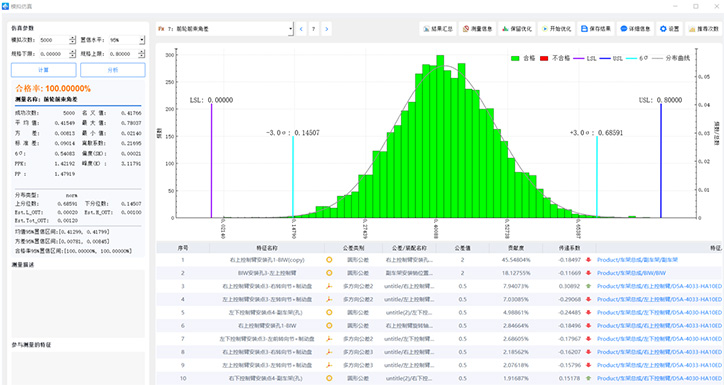Open 测量信息 measurement info toolbar icon
The width and height of the screenshot is (724, 385).
pyautogui.click(x=477, y=29)
